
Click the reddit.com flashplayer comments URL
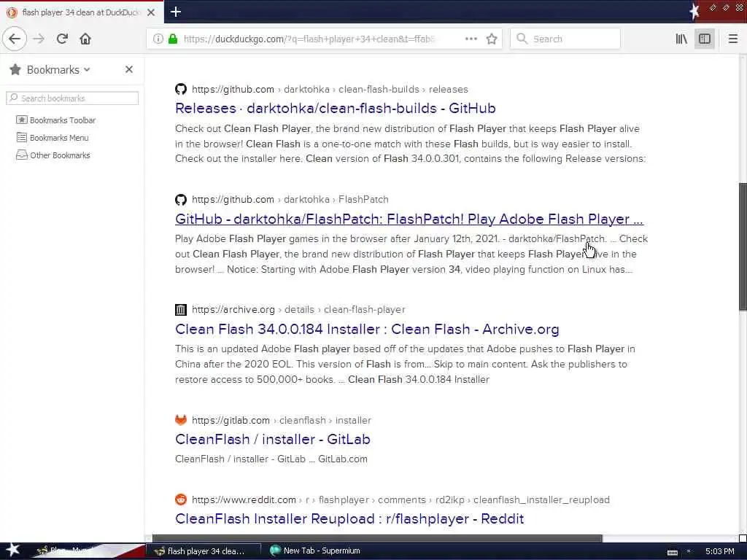click(x=400, y=499)
